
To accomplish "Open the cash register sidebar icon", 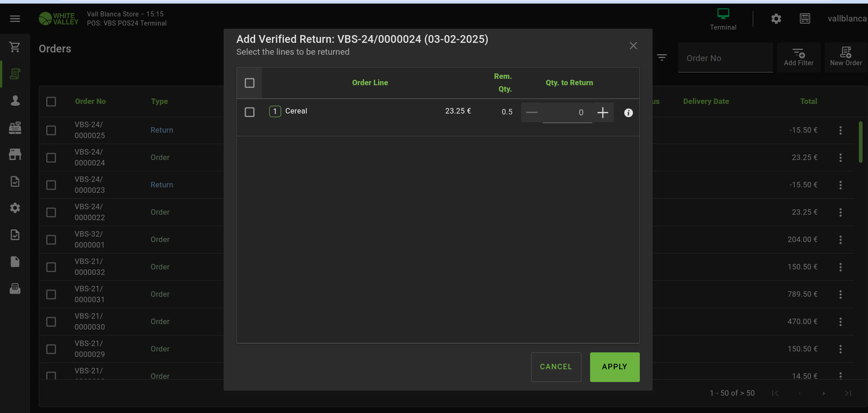I will 15,128.
